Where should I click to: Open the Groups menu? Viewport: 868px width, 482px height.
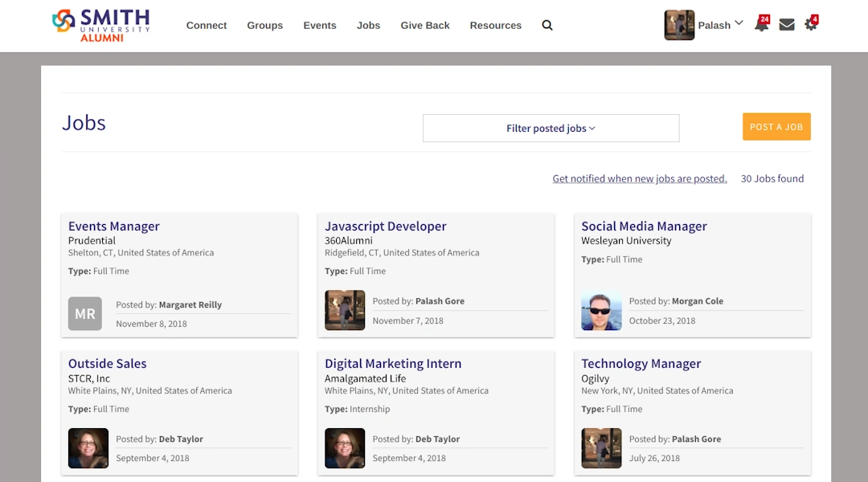(x=264, y=26)
